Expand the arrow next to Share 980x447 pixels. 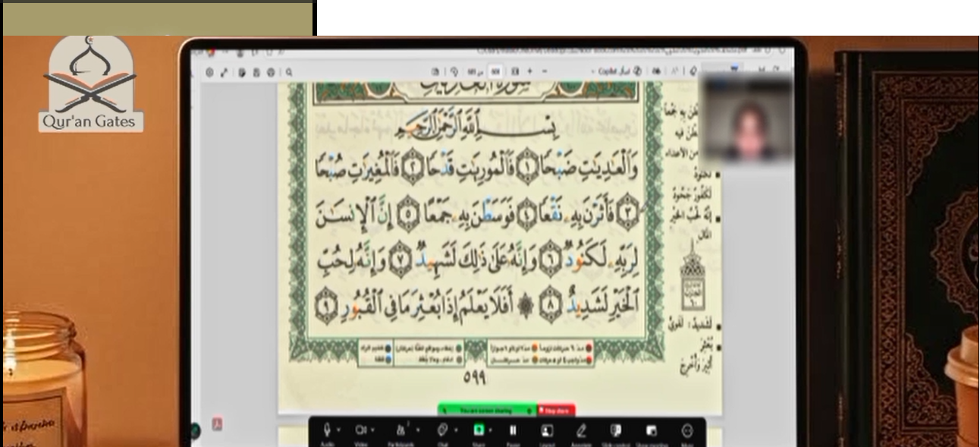tap(490, 430)
